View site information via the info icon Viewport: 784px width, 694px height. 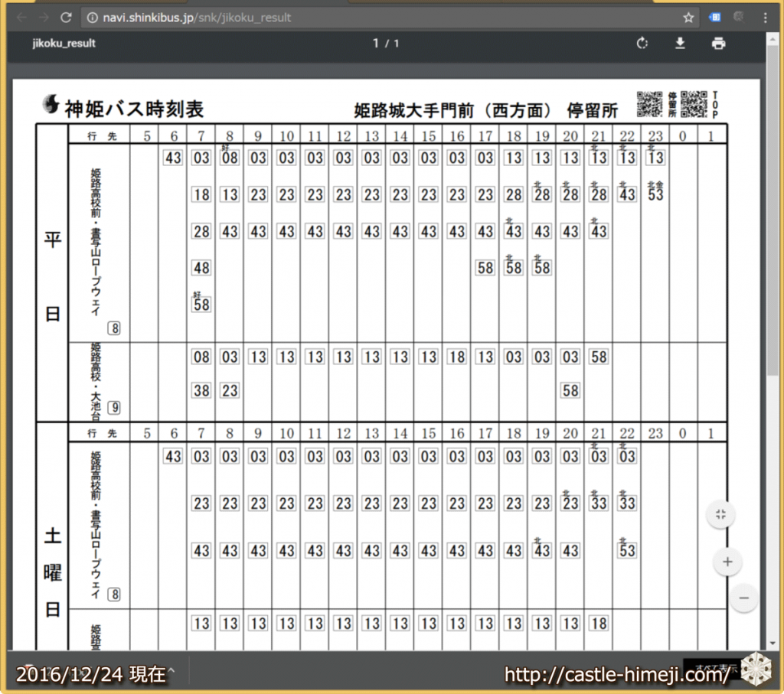point(92,17)
